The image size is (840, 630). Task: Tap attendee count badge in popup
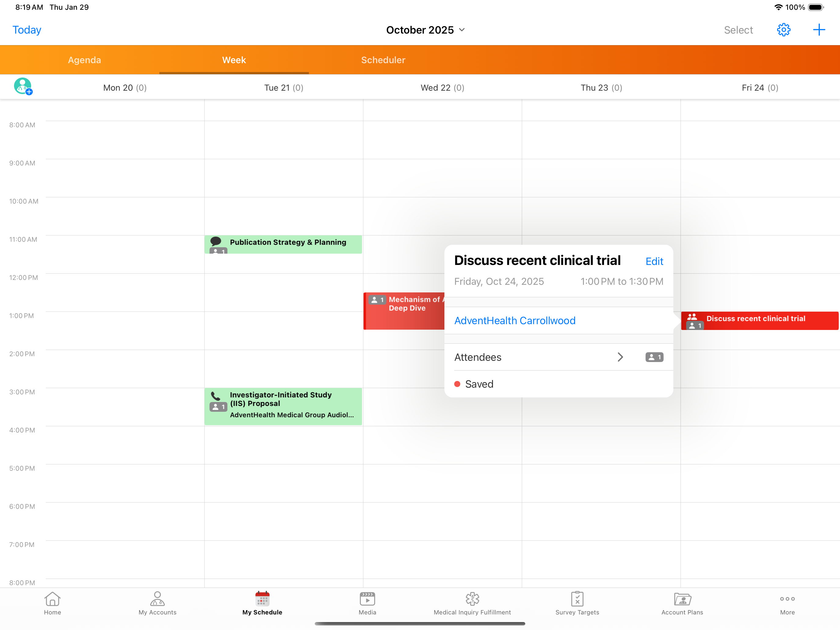(654, 357)
